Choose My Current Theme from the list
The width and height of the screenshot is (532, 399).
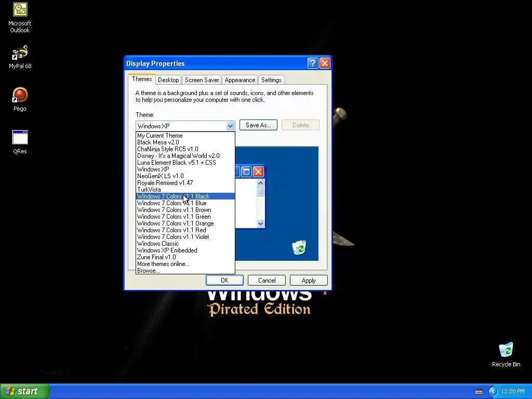pyautogui.click(x=185, y=136)
